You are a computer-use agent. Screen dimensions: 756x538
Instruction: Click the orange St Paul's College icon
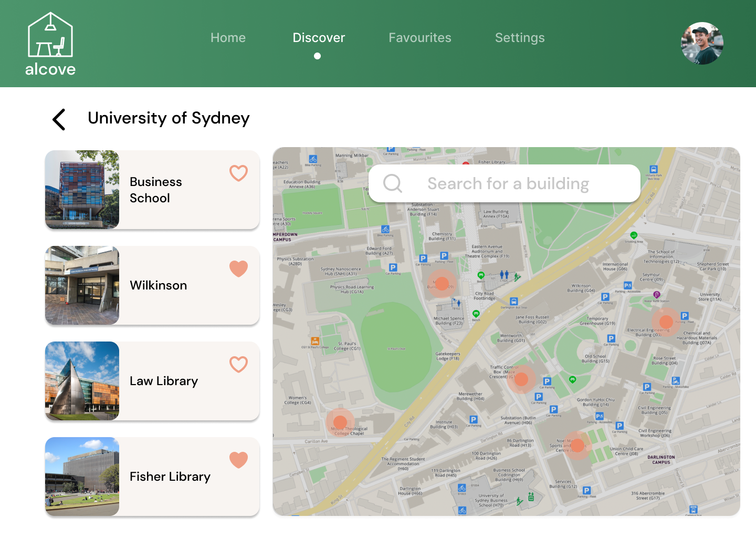(315, 341)
